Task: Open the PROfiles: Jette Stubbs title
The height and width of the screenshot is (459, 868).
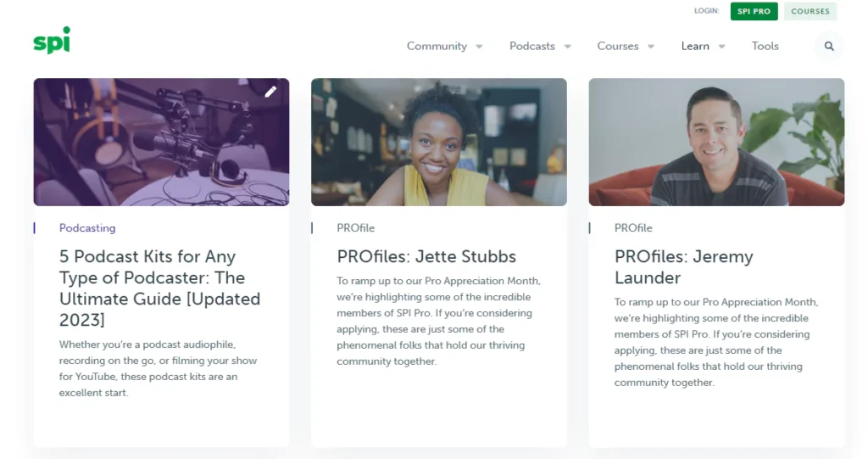Action: [x=426, y=257]
